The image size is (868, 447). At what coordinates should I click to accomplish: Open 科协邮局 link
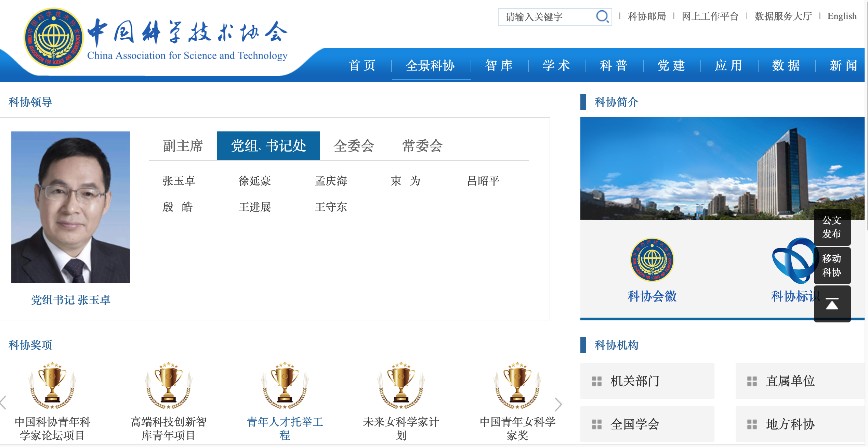647,16
